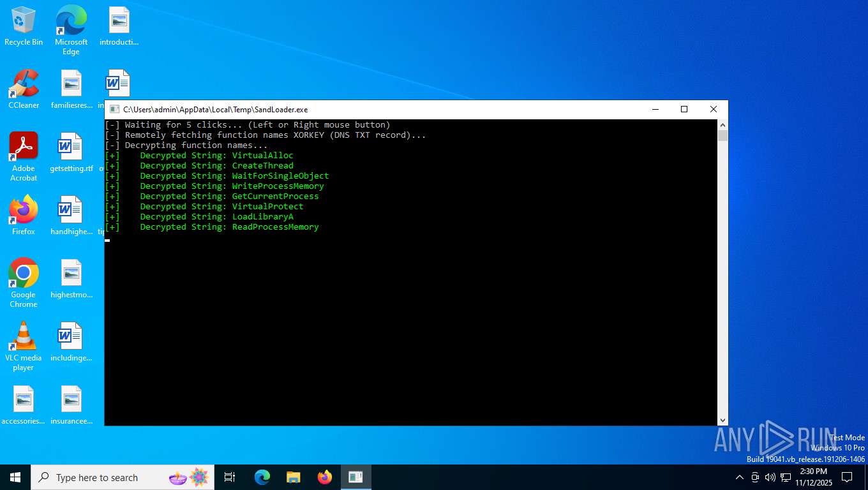Image resolution: width=868 pixels, height=490 pixels.
Task: Select the Google Chrome desktop shortcut
Action: [x=24, y=283]
